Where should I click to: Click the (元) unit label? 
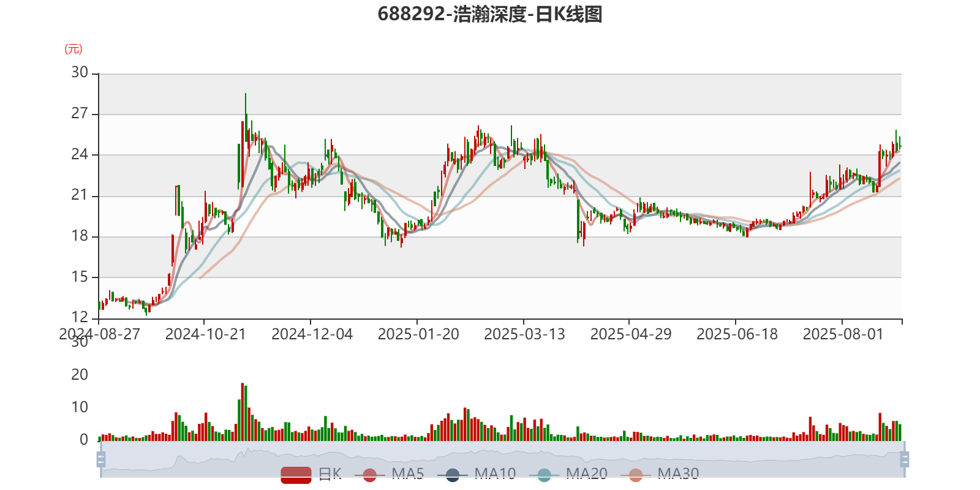pyautogui.click(x=73, y=49)
